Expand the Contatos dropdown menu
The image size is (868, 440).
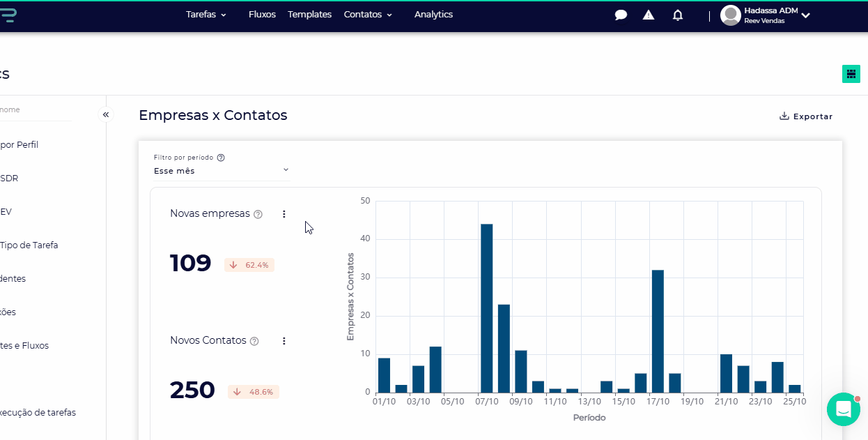(368, 15)
